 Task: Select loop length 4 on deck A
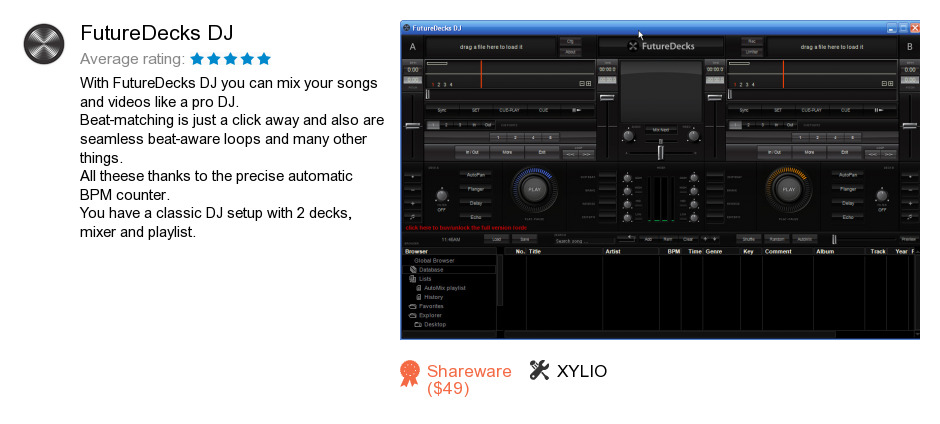pos(533,137)
